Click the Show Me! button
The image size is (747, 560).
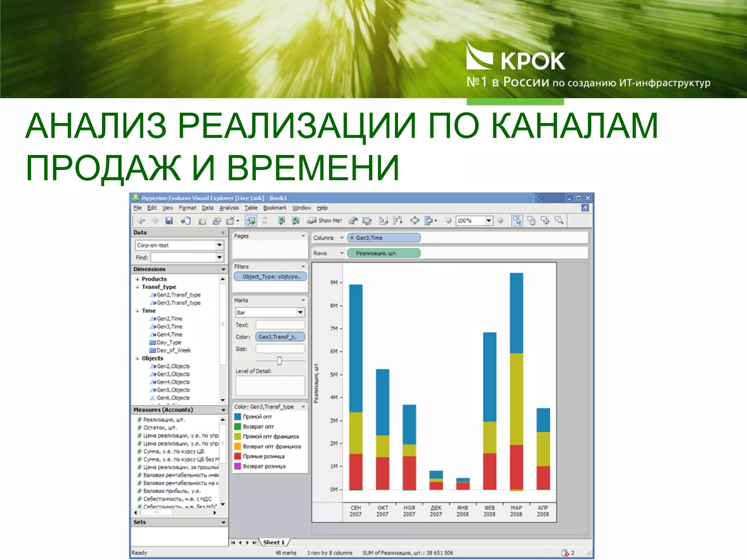click(325, 221)
